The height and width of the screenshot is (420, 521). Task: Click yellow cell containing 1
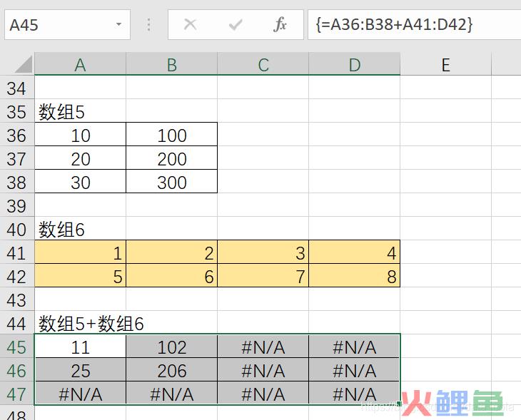click(81, 253)
